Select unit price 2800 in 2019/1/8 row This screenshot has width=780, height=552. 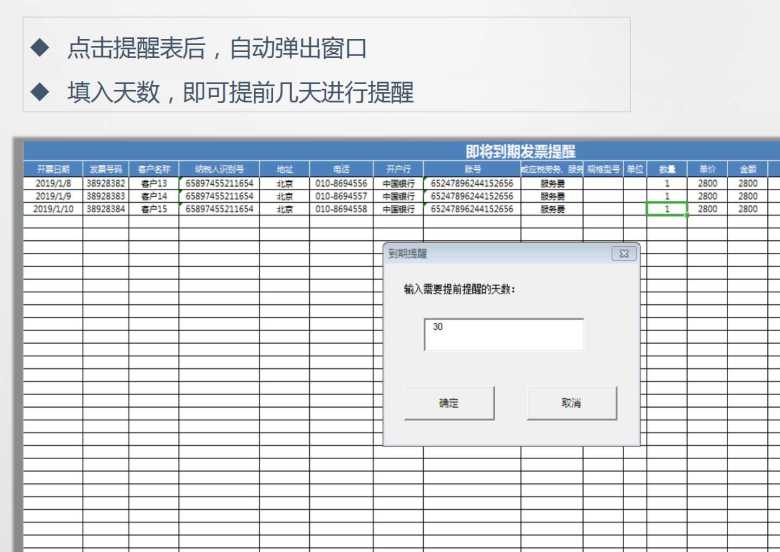point(707,184)
